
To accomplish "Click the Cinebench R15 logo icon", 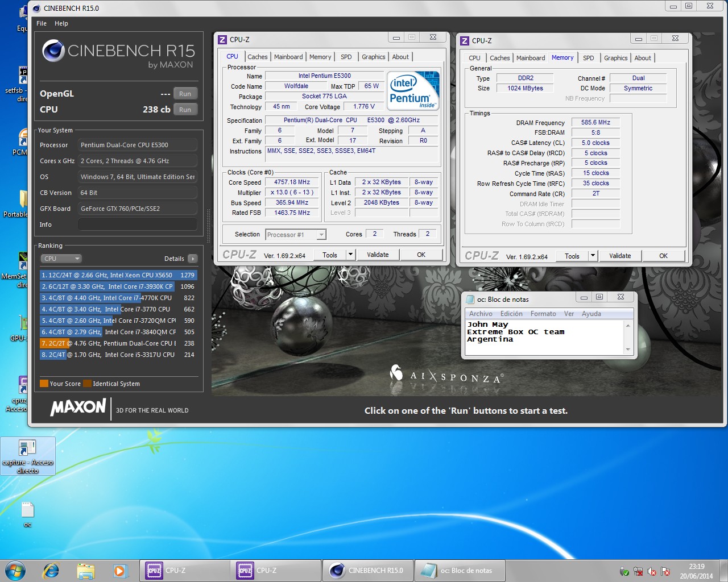I will click(53, 51).
